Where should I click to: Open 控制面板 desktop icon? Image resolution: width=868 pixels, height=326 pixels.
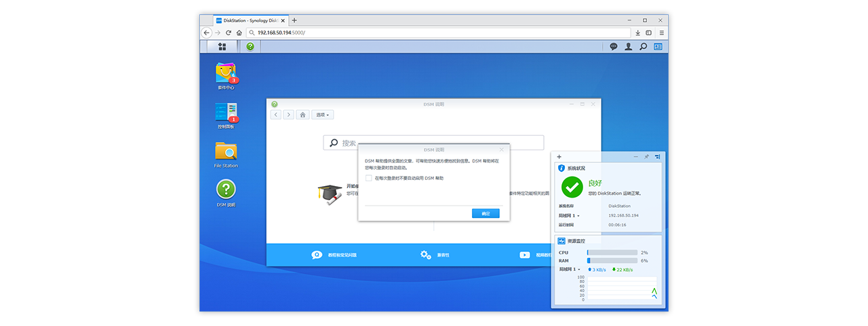226,115
